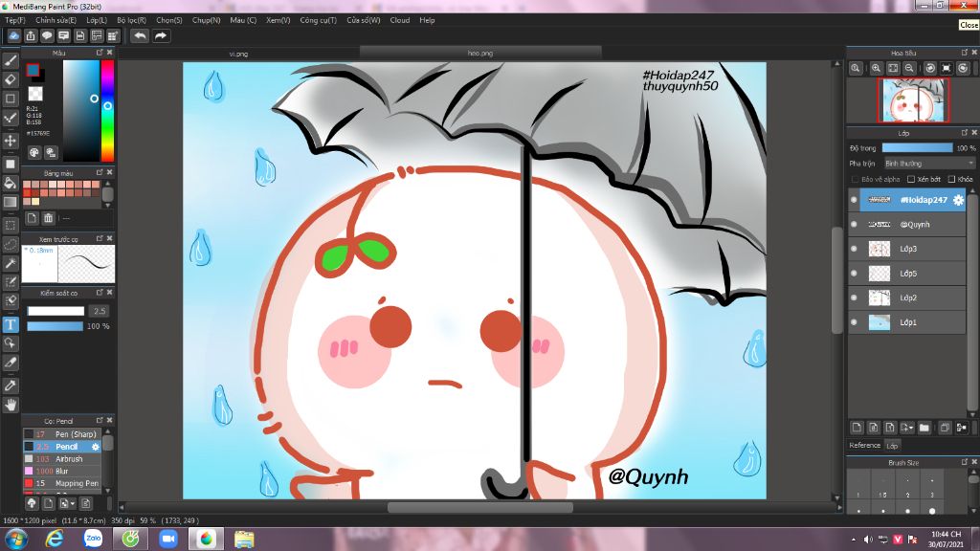Screen dimensions: 980x551
Task: Click the canvas vertical scrollbar
Action: tap(836, 281)
